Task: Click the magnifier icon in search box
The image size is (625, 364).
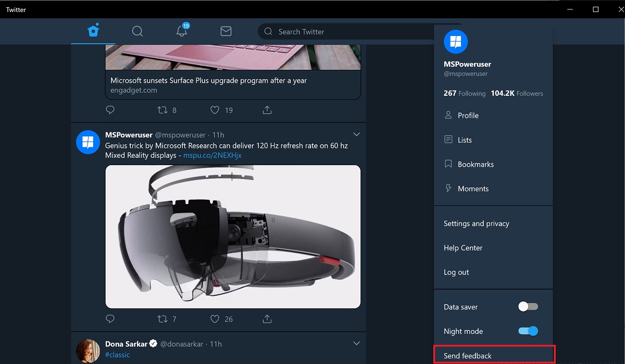Action: point(268,32)
